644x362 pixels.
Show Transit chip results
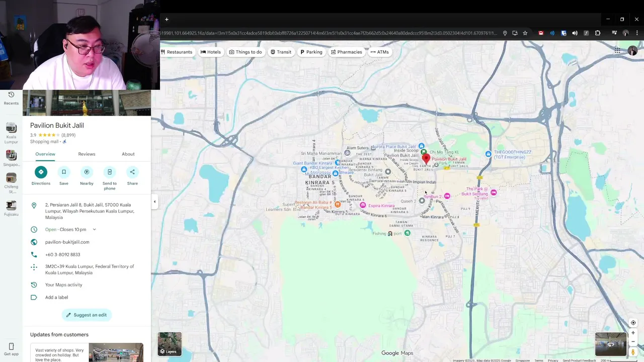(281, 52)
